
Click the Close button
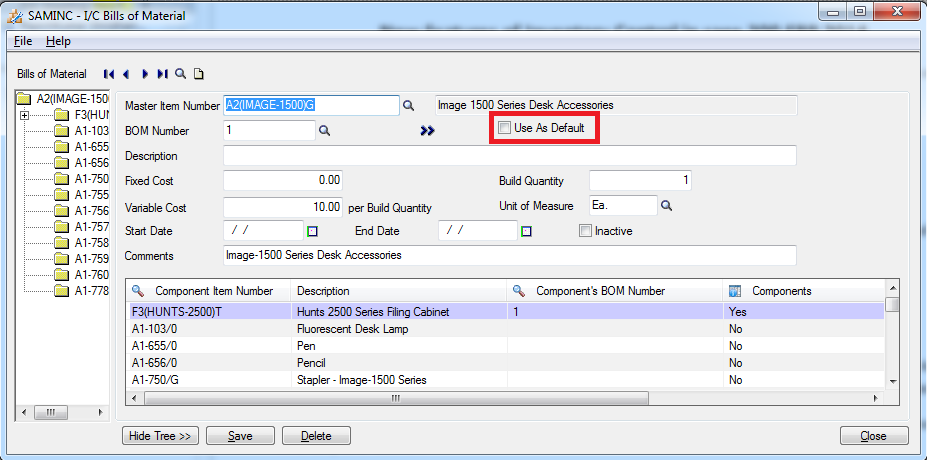point(874,436)
